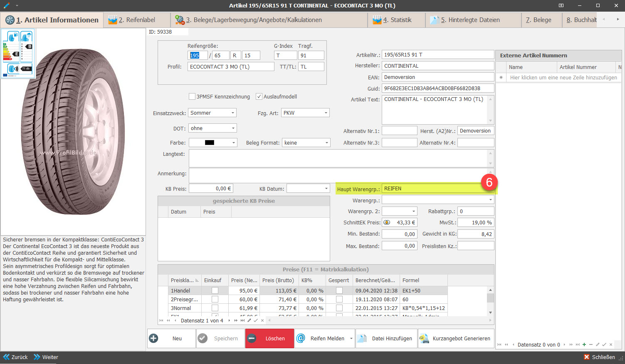
Task: Select 1. Artikel Informationen tab
Action: pyautogui.click(x=52, y=20)
